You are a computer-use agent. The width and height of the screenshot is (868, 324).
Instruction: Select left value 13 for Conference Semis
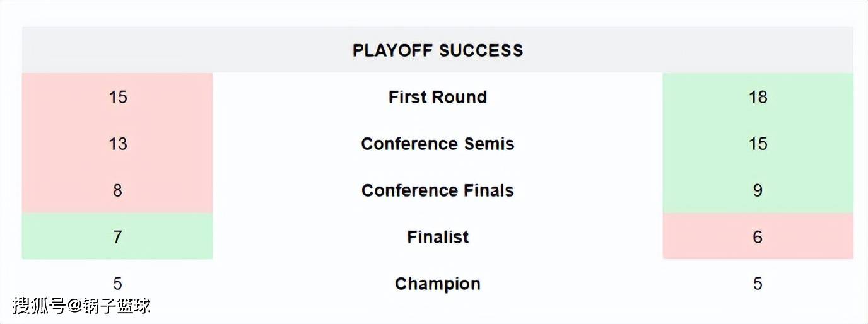point(117,144)
